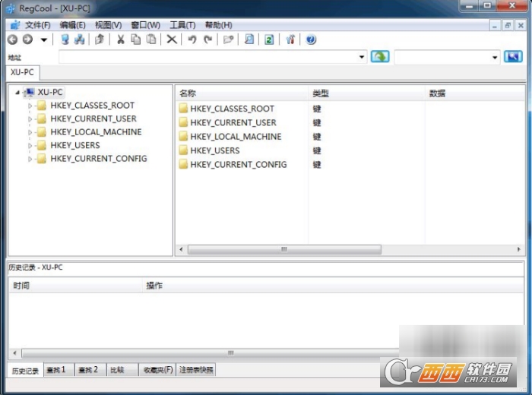Viewport: 532px width, 395px height.
Task: Click the Undo arrow icon
Action: (x=192, y=39)
